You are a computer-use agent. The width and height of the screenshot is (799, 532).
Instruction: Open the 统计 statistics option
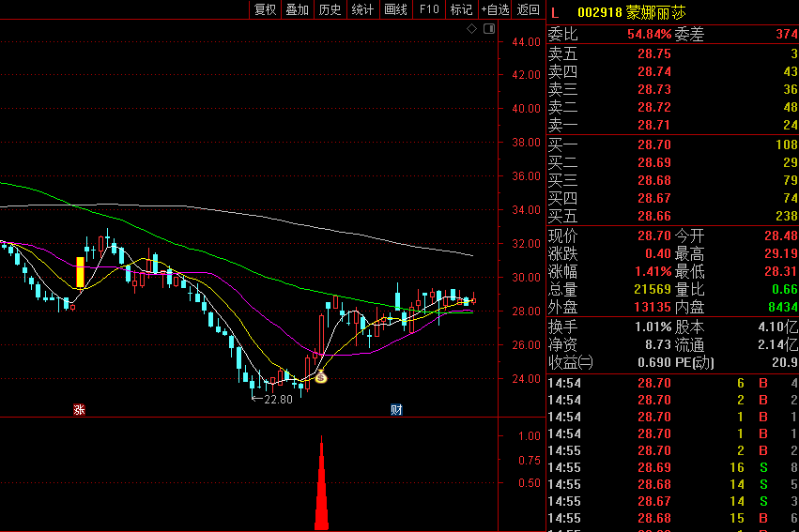(362, 9)
